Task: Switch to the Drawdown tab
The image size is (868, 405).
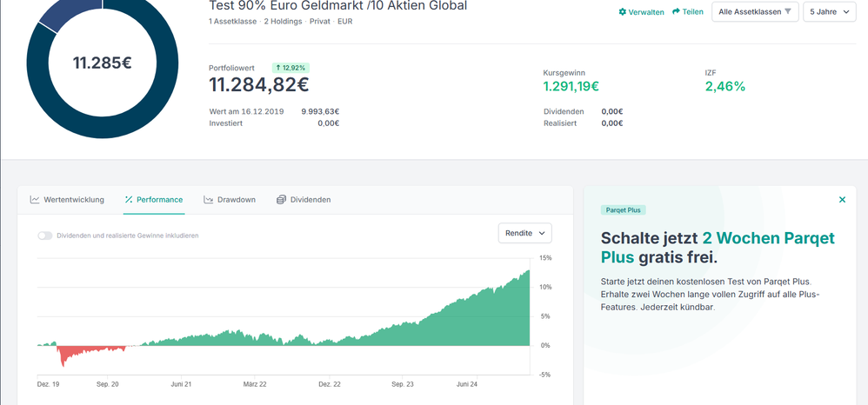Action: coord(230,200)
